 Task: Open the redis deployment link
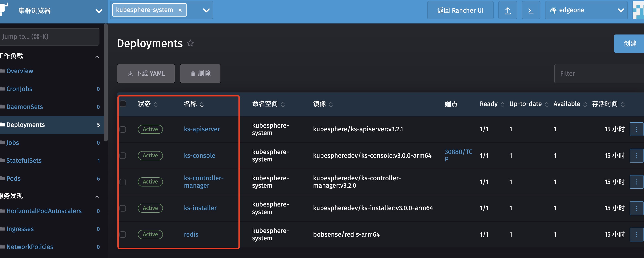click(x=191, y=234)
